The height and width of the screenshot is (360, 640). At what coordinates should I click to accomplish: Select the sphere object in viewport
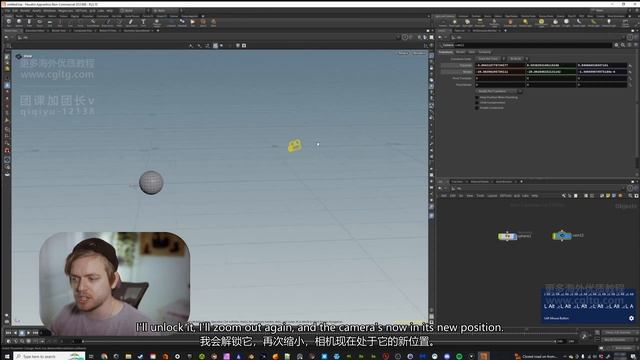pyautogui.click(x=151, y=182)
